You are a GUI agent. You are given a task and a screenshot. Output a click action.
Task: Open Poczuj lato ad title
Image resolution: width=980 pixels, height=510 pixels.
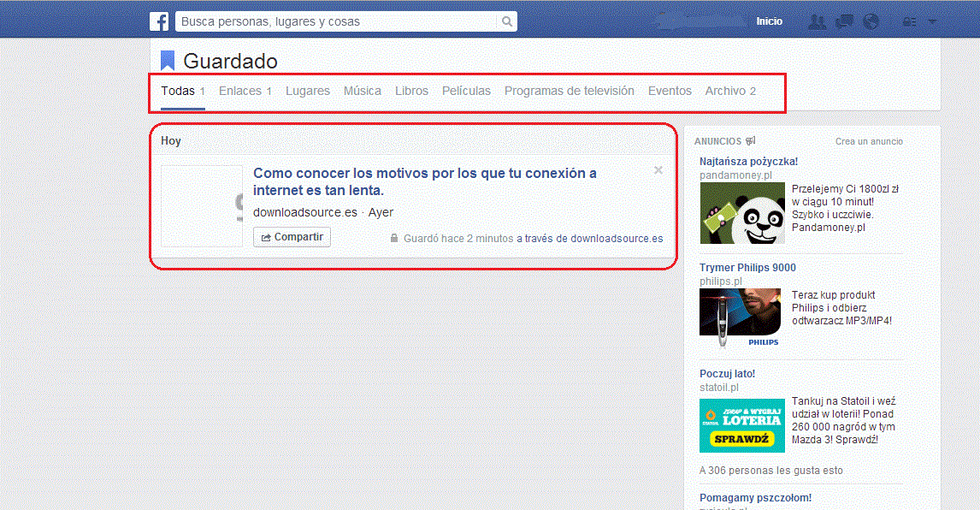click(x=728, y=374)
